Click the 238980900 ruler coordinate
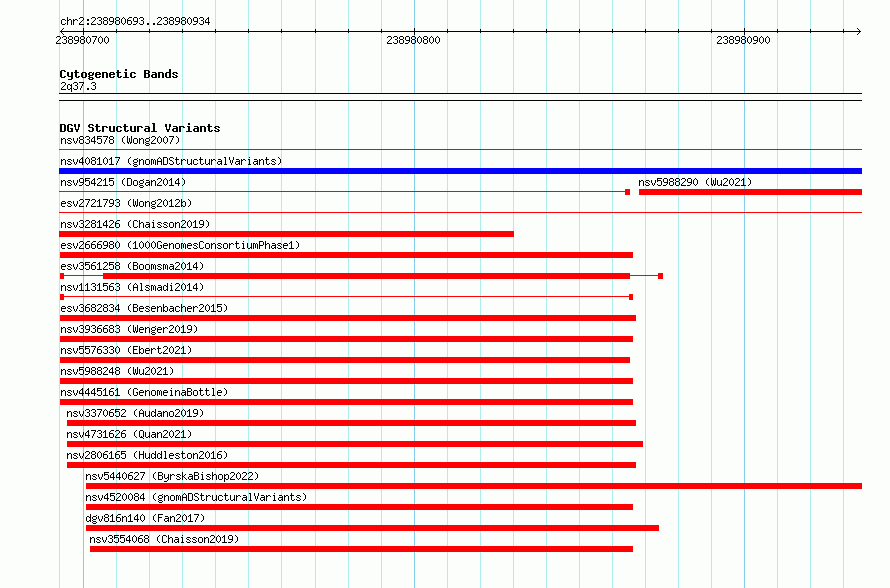Viewport: 890px width, 588px height. (x=743, y=40)
